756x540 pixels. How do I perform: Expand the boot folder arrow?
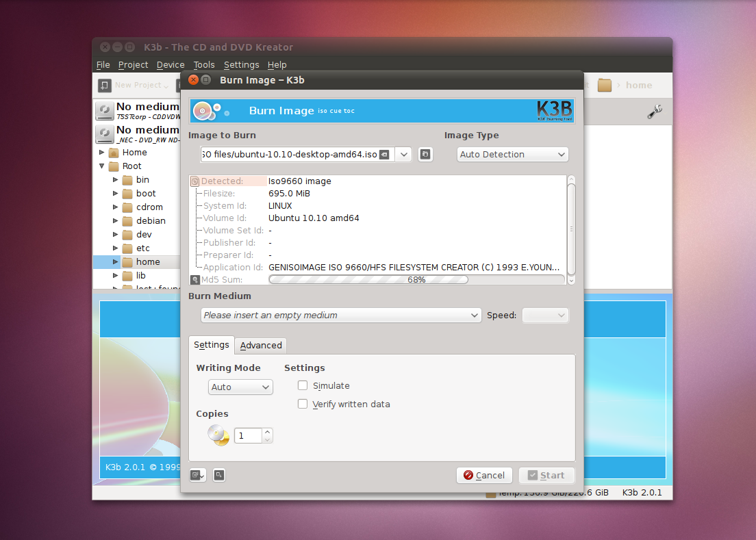(x=115, y=193)
